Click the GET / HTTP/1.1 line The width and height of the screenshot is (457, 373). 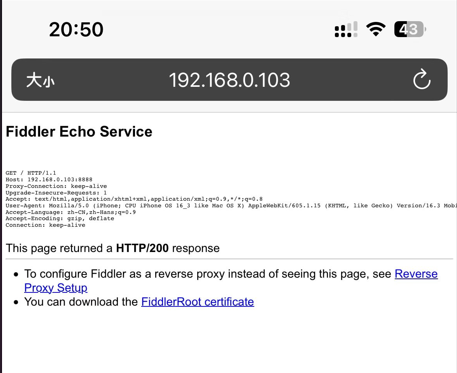click(31, 173)
